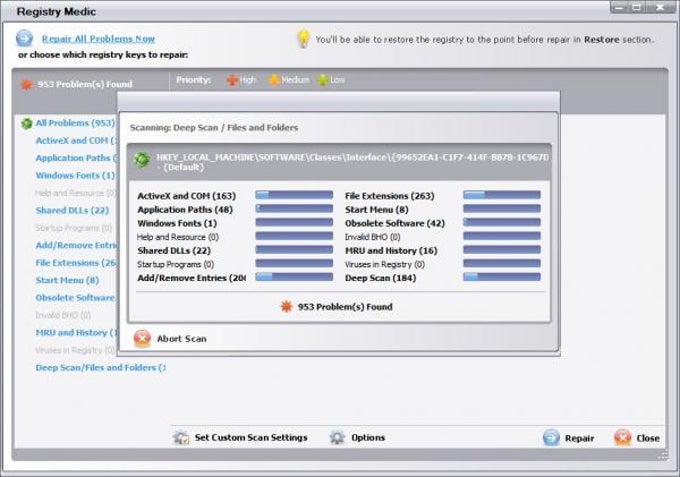Click Windows Fonts (1) label in dialog
Screen dimensions: 680x477
[x=177, y=223]
